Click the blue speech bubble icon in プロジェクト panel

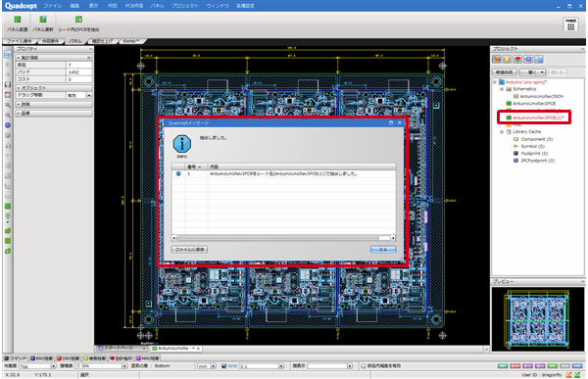coord(528,59)
